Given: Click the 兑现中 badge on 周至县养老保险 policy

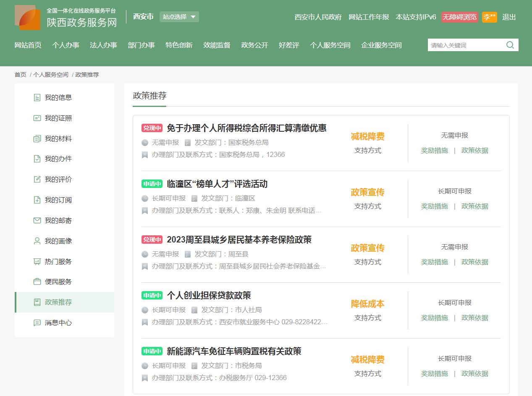Looking at the screenshot, I should [152, 240].
